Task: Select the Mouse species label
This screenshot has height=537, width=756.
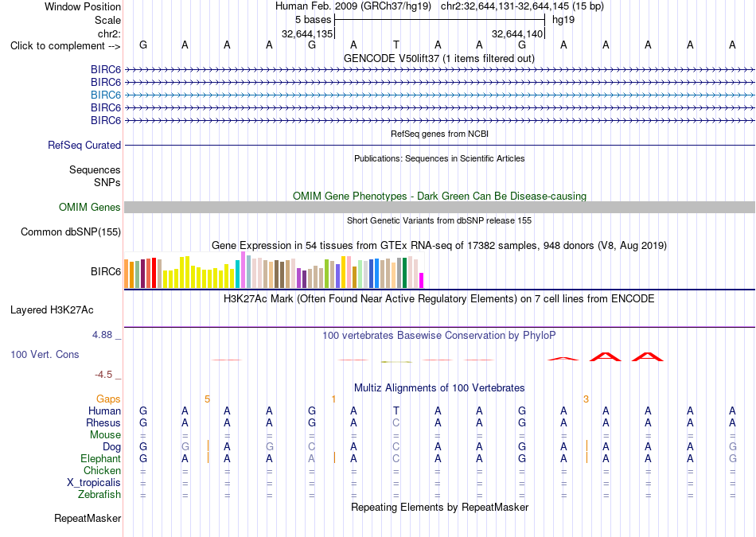Action: (105, 435)
